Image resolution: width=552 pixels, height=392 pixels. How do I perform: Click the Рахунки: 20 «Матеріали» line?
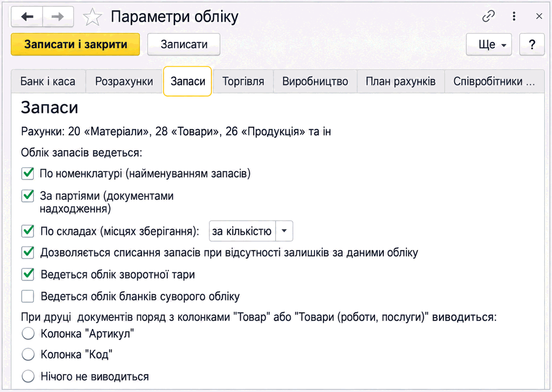coord(176,131)
